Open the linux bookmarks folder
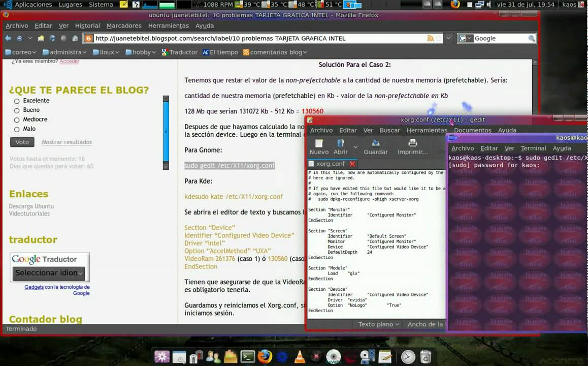588x366 pixels. [106, 52]
